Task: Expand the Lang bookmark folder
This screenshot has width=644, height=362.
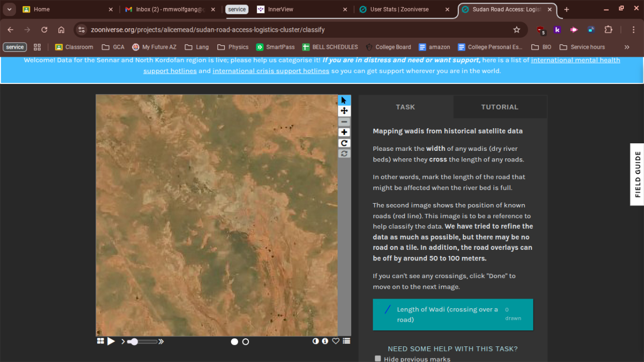Action: [x=197, y=47]
